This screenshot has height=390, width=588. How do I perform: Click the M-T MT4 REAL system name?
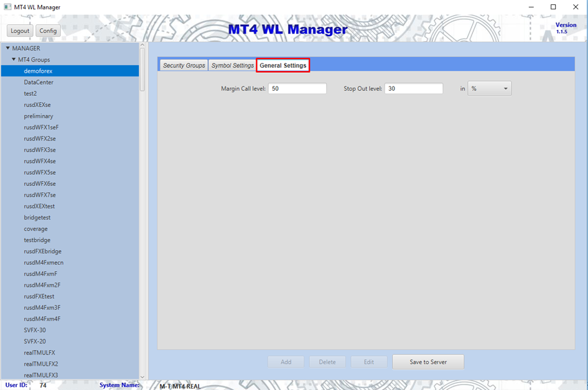click(x=180, y=386)
